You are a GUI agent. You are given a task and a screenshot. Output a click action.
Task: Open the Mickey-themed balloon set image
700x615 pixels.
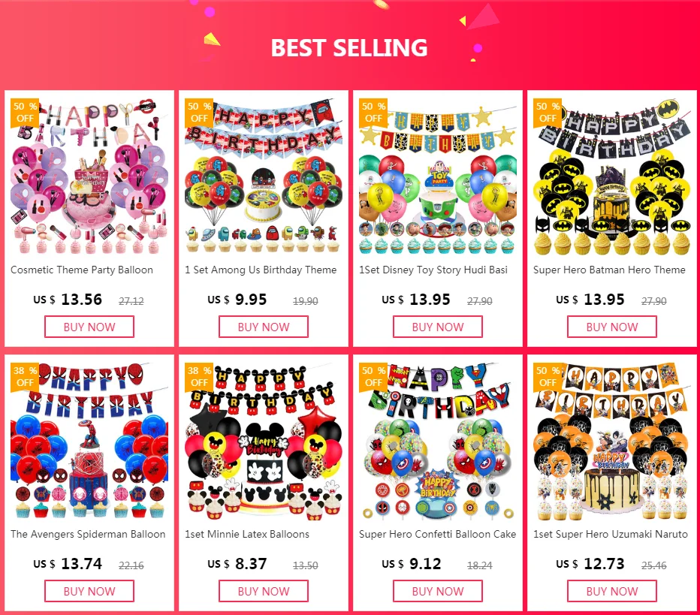(x=264, y=442)
